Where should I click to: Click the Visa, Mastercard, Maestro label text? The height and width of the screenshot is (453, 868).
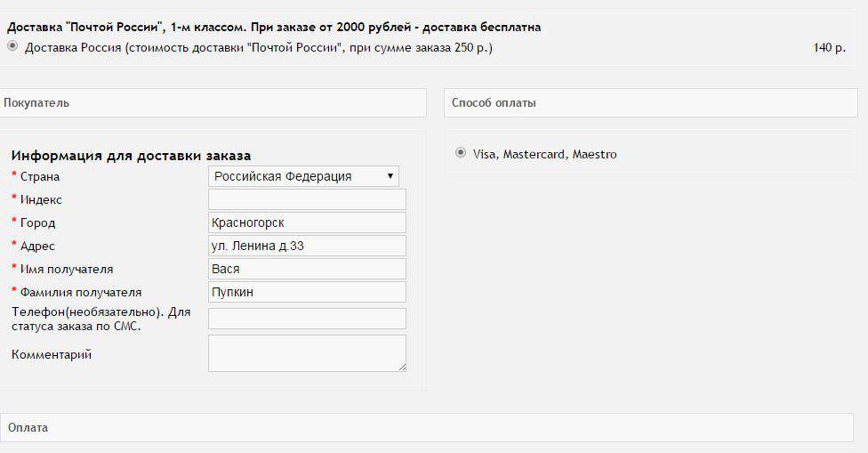click(x=544, y=154)
